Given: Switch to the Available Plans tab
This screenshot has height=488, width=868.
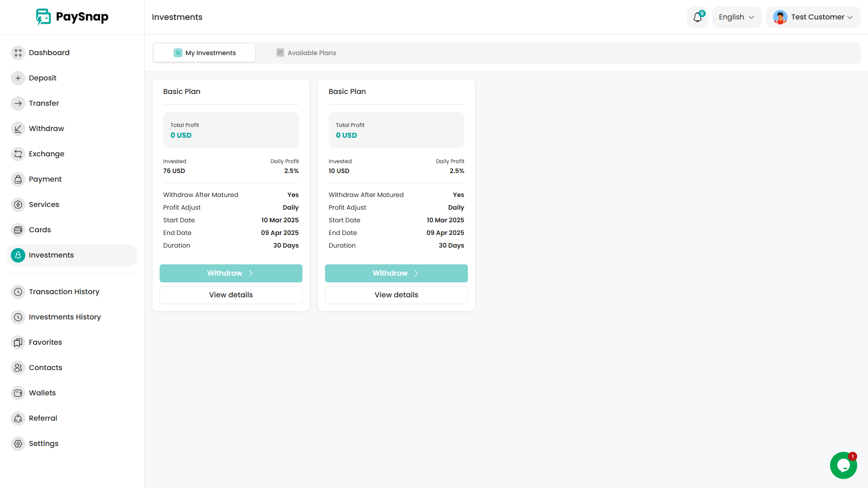Looking at the screenshot, I should [307, 53].
